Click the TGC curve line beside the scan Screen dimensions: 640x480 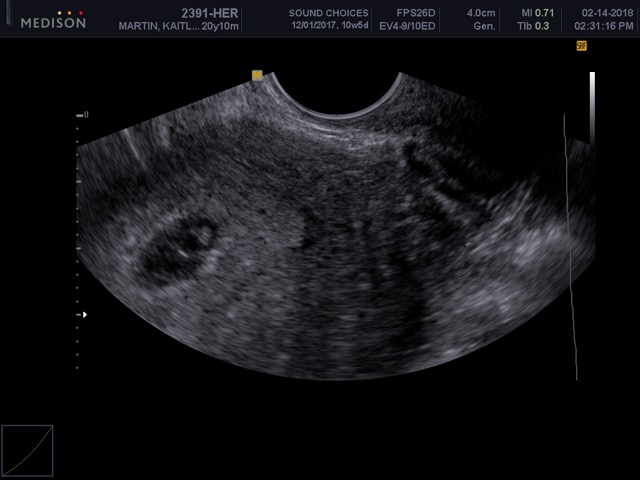tap(571, 247)
